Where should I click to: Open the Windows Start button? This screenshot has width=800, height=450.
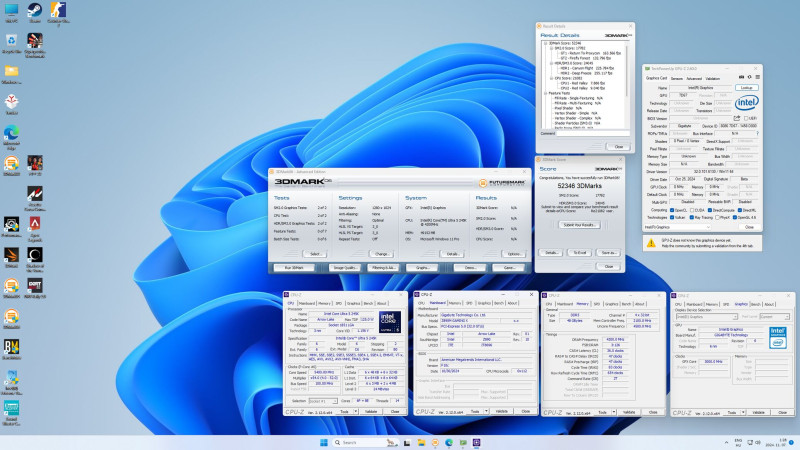(x=323, y=442)
